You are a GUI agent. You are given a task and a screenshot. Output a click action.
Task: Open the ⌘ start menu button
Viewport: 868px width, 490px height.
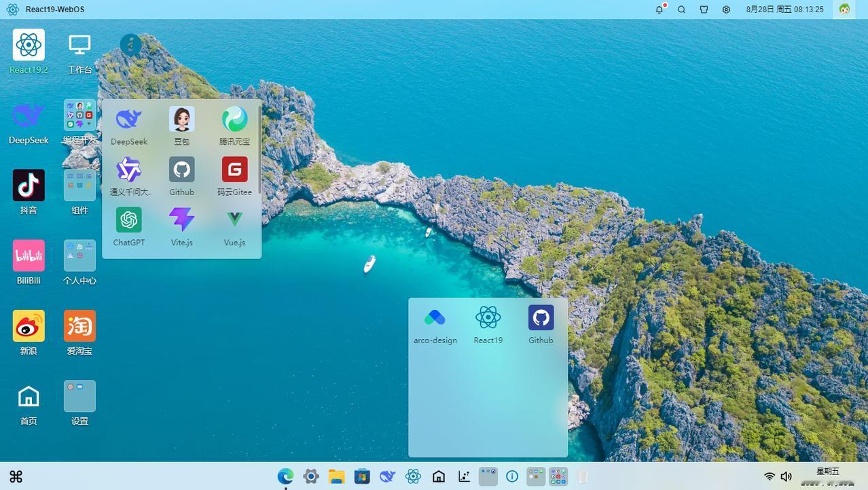[x=16, y=476]
